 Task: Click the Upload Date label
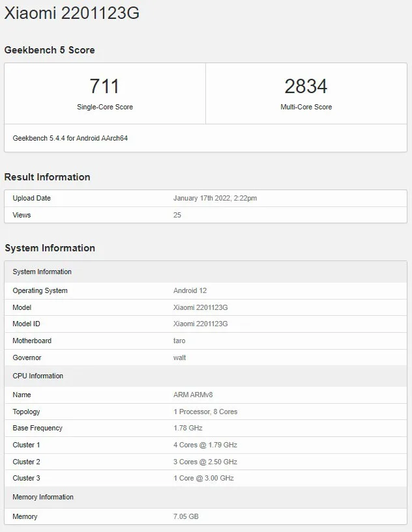pyautogui.click(x=31, y=198)
